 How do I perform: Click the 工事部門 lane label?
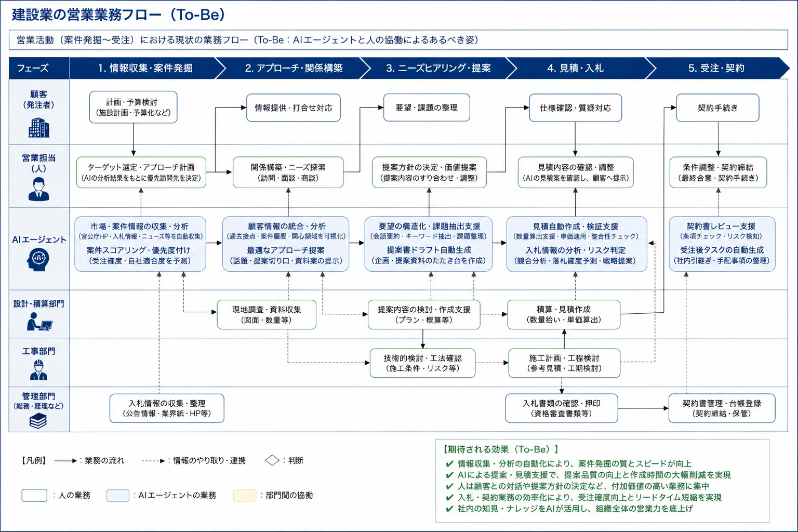[x=38, y=351]
